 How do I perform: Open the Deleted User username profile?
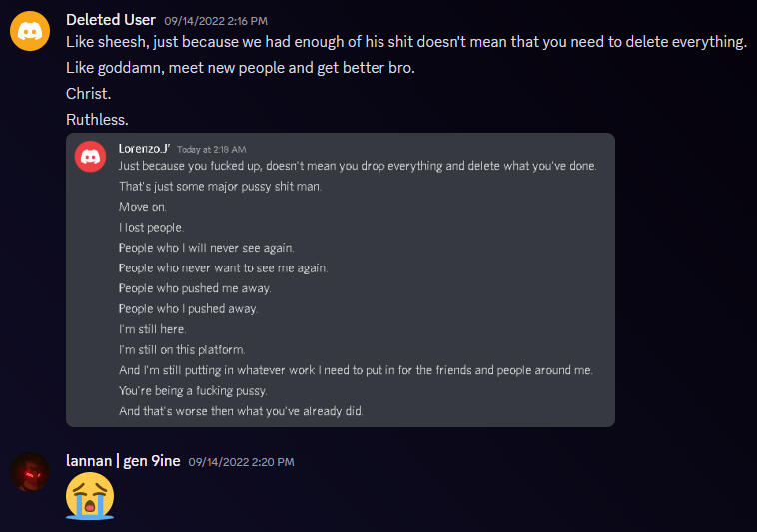[111, 20]
